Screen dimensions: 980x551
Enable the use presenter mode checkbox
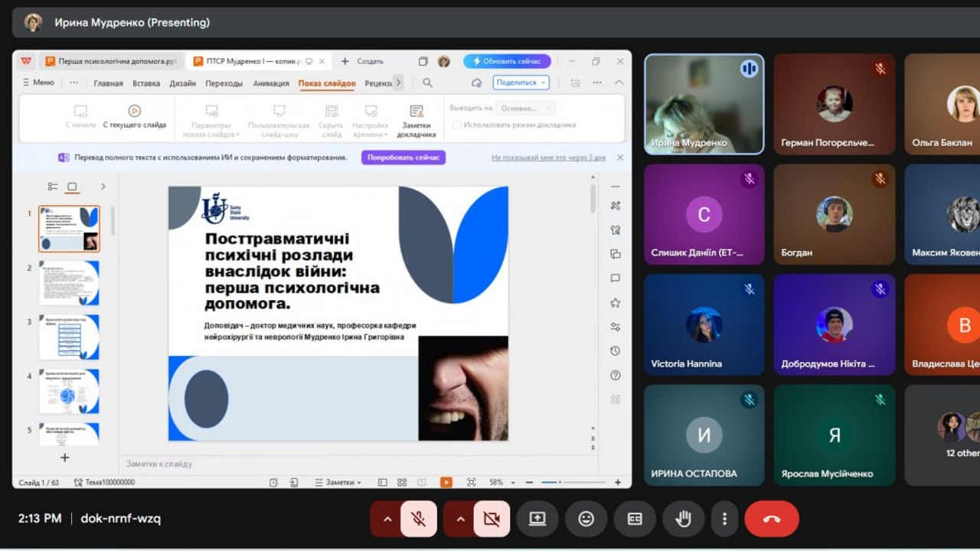(x=457, y=125)
